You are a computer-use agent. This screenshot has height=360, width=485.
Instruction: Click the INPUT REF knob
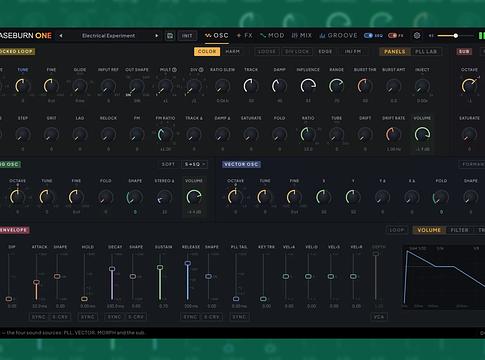click(x=108, y=86)
